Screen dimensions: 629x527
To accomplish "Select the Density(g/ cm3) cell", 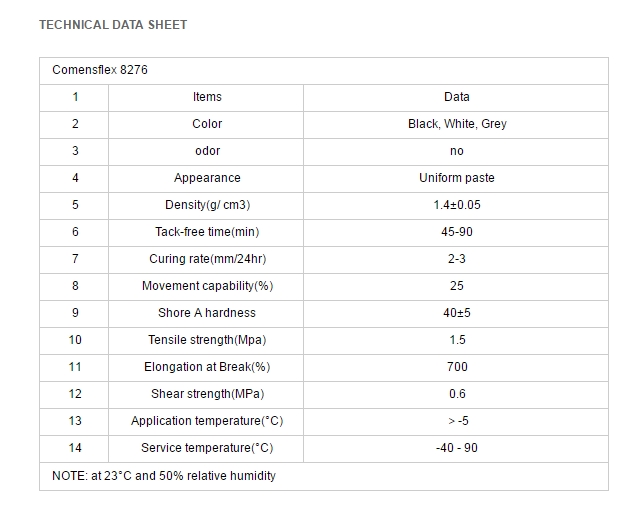I will tap(207, 205).
